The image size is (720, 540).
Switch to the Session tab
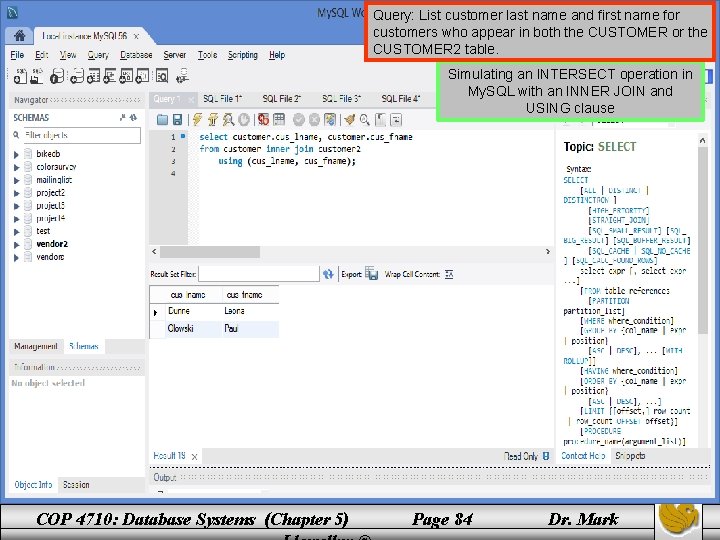[x=76, y=485]
